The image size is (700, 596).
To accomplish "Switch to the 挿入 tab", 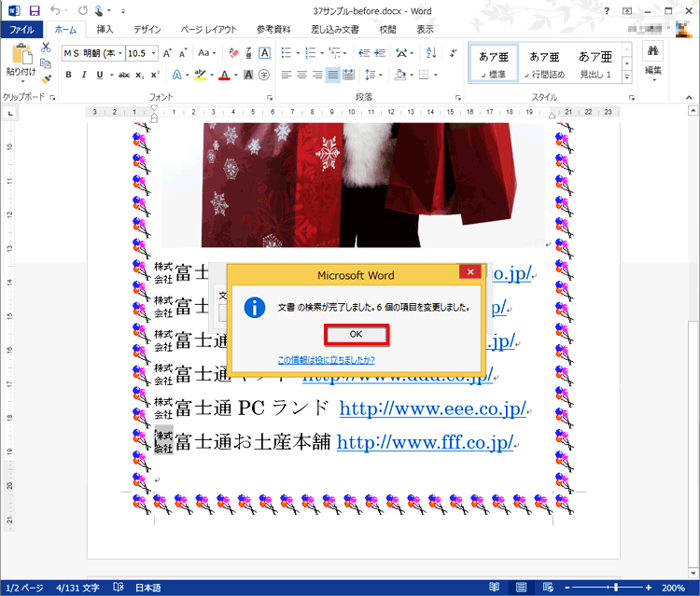I will pyautogui.click(x=105, y=30).
